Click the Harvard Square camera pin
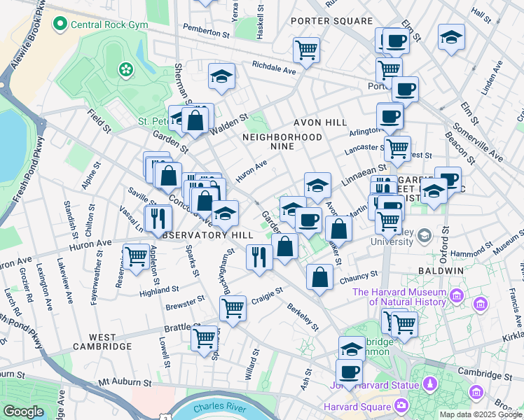 (x=401, y=405)
